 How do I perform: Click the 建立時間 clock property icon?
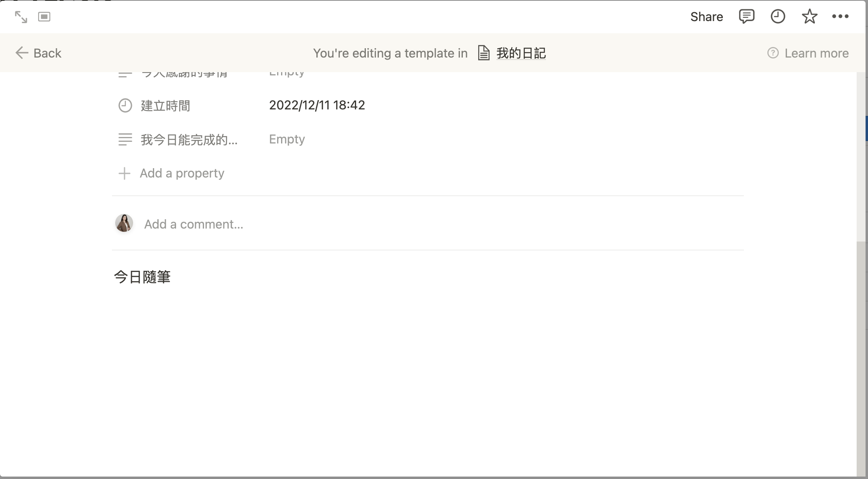click(125, 106)
